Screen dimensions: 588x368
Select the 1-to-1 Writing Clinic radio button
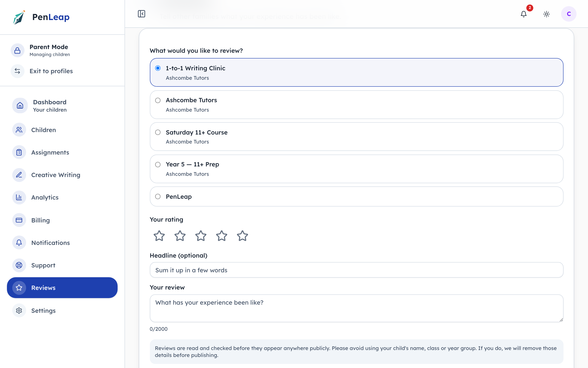tap(158, 68)
